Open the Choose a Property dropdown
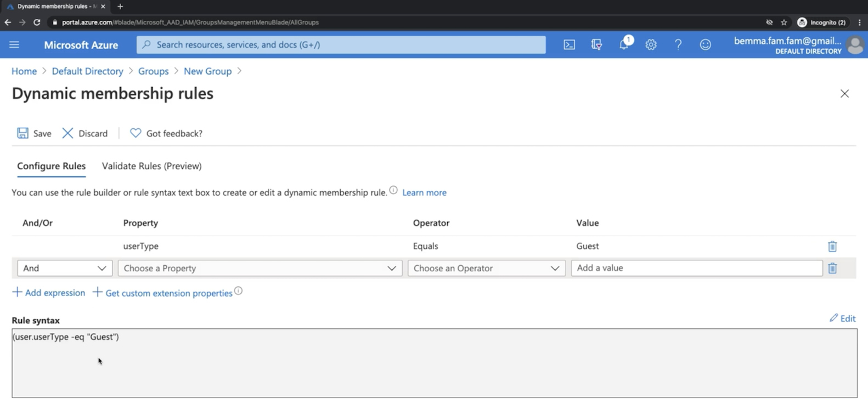This screenshot has height=409, width=868. (x=260, y=268)
